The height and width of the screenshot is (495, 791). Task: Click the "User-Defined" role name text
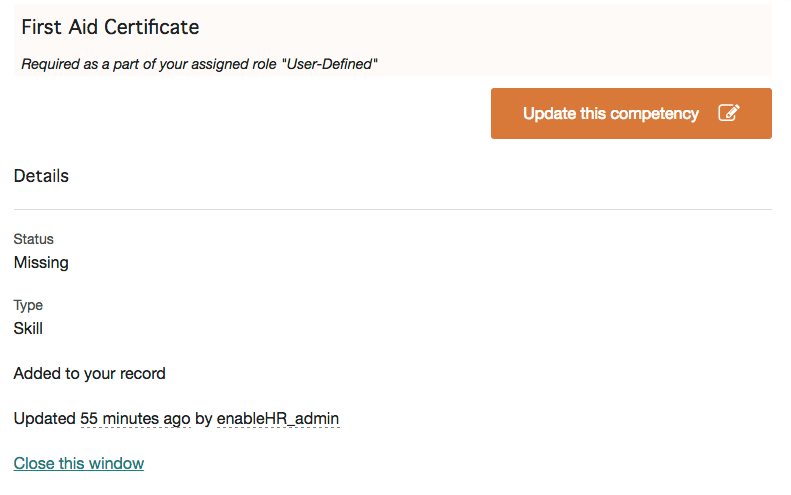[x=329, y=64]
